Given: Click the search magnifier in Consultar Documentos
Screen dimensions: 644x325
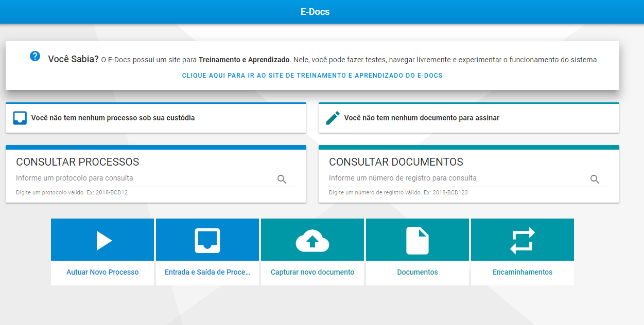Looking at the screenshot, I should 595,179.
